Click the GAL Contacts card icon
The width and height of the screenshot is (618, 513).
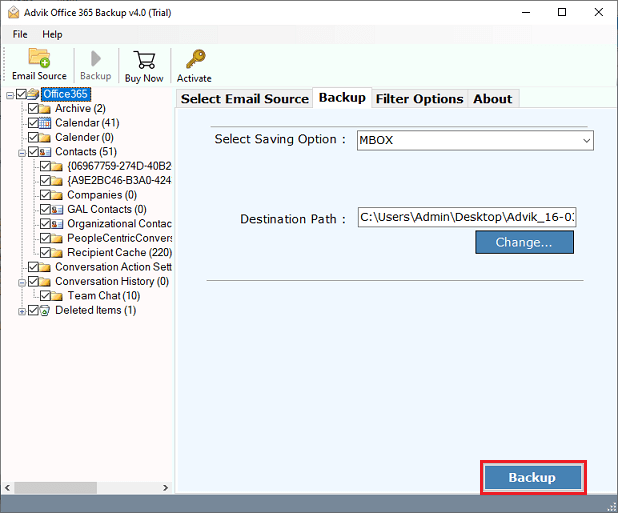[57, 209]
